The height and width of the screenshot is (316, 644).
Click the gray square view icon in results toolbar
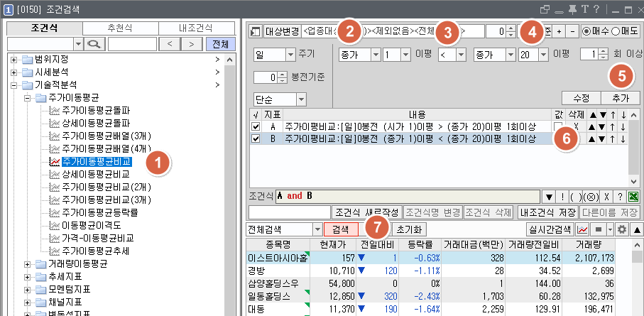click(x=598, y=229)
